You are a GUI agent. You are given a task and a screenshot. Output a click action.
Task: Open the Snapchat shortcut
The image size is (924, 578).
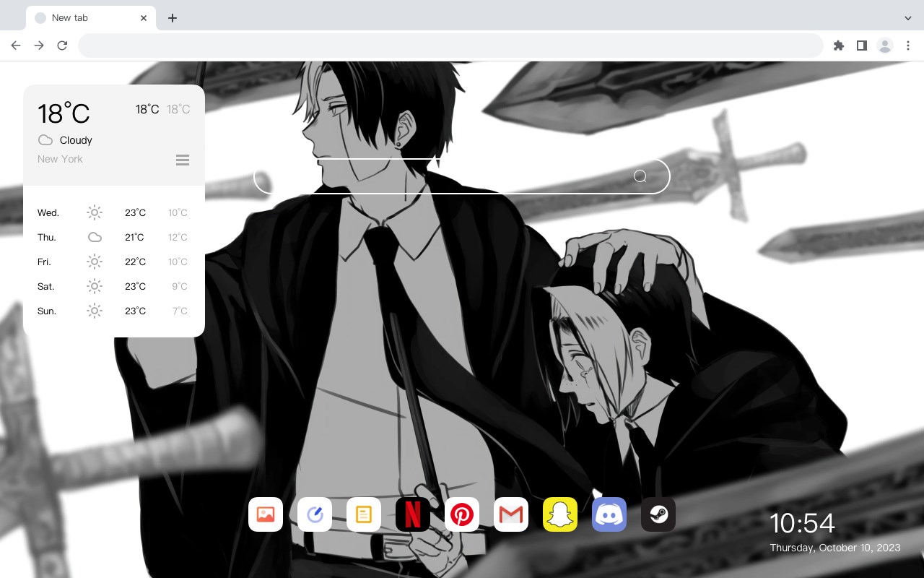[560, 514]
